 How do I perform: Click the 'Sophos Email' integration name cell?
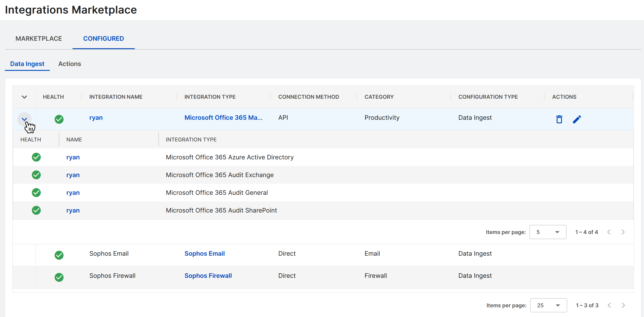[109, 253]
